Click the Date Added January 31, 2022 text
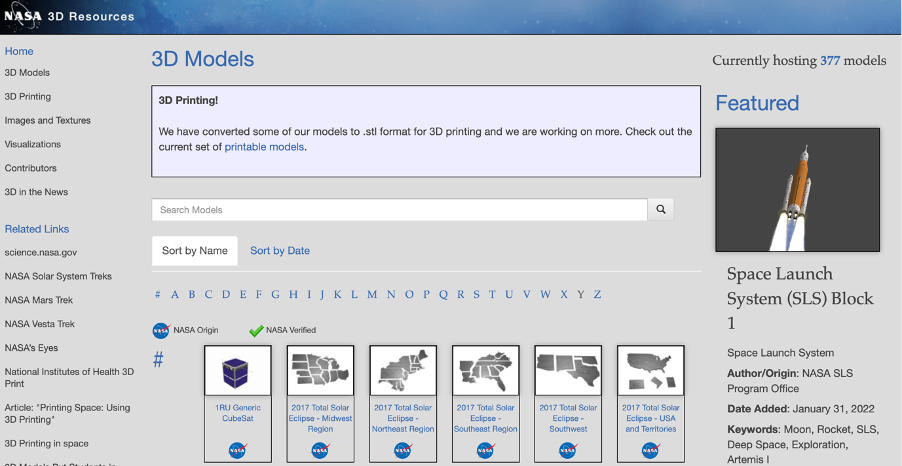The width and height of the screenshot is (902, 466). tap(801, 409)
